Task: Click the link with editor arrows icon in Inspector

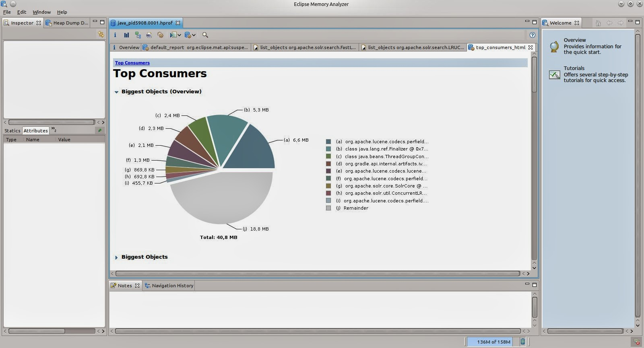Action: coord(101,34)
